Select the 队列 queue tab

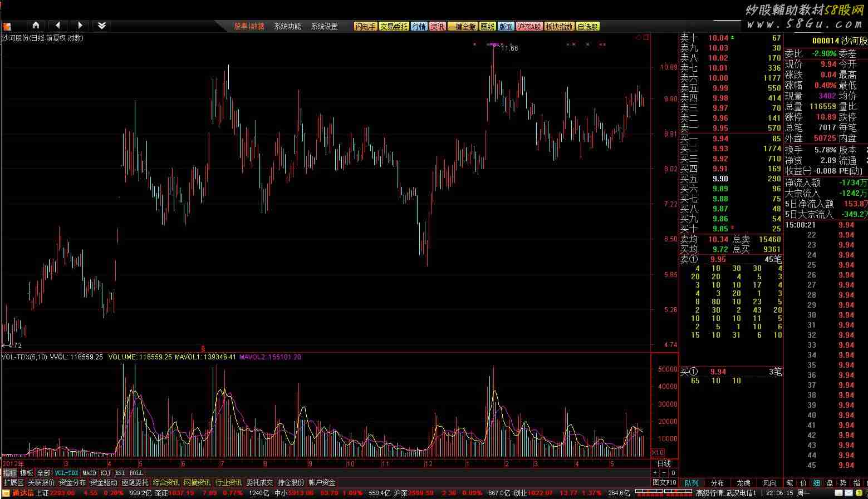click(692, 483)
